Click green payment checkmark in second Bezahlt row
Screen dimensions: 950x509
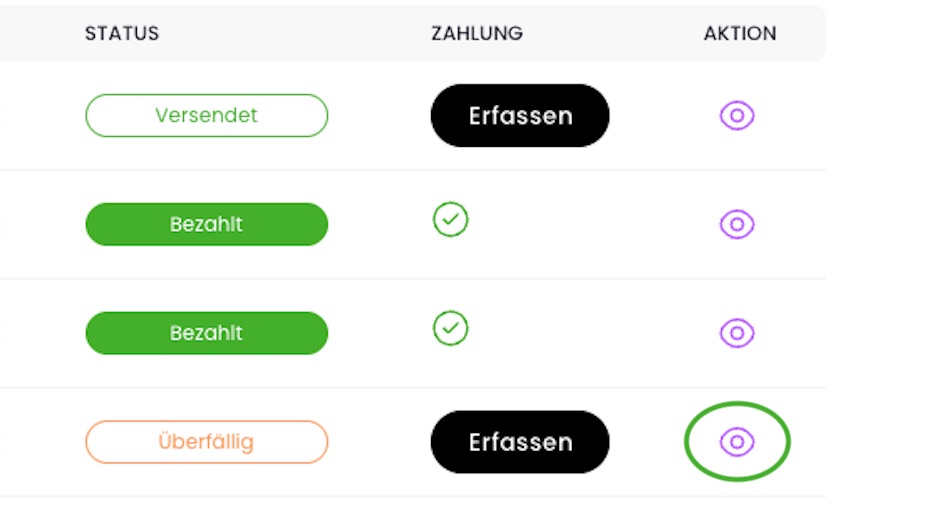point(450,328)
